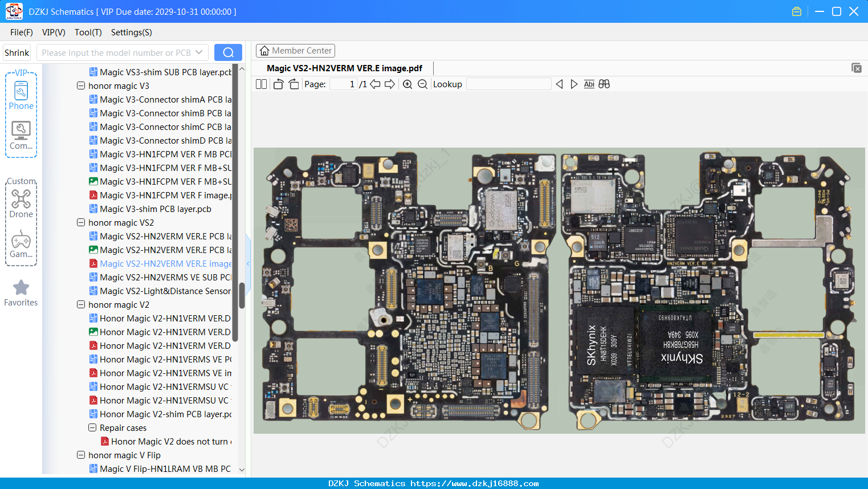Collapse the honor magic VS2 folder
This screenshot has height=489, width=868.
(81, 223)
